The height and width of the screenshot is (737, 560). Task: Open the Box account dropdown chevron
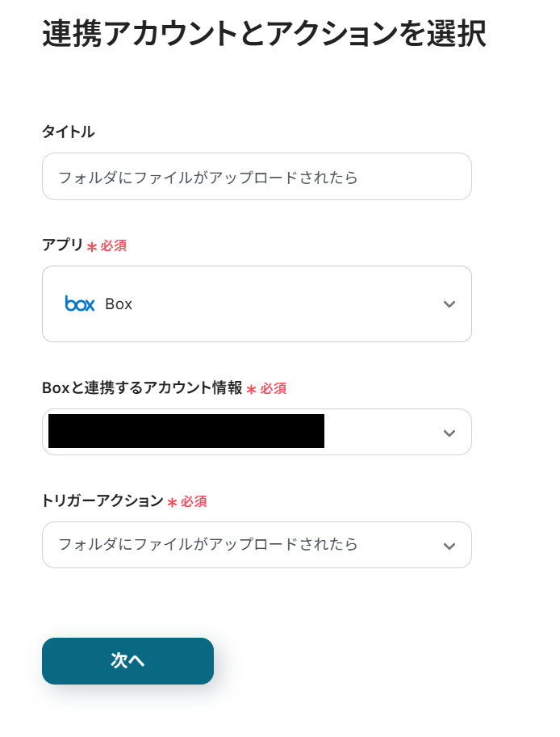coord(449,433)
